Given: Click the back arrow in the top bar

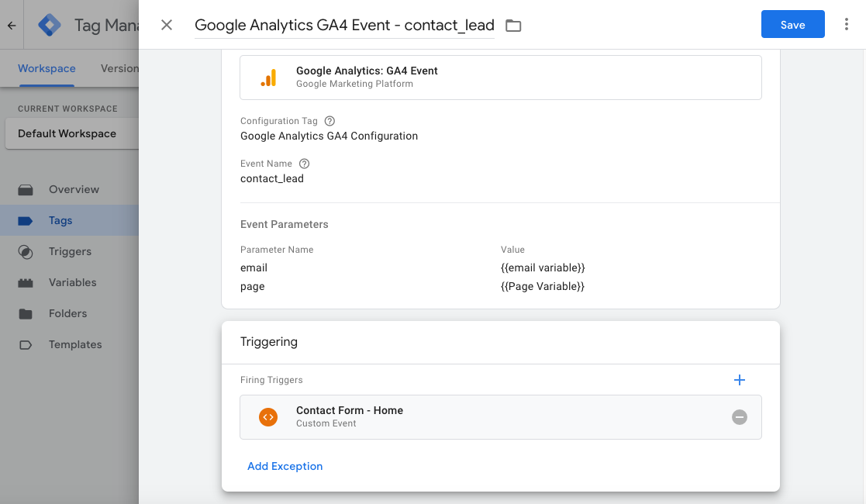Looking at the screenshot, I should tap(11, 24).
